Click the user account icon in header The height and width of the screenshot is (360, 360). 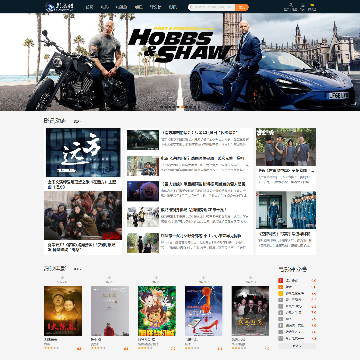290,7
